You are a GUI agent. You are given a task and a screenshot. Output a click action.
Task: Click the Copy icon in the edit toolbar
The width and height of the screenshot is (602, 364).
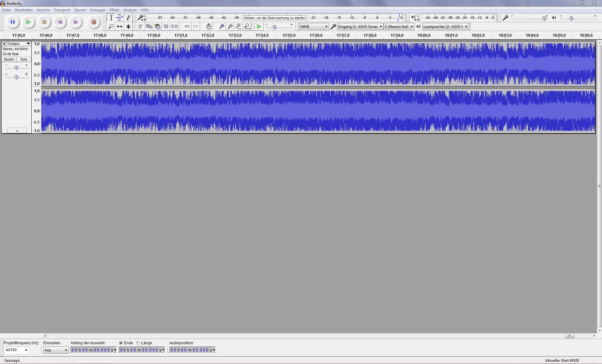pyautogui.click(x=149, y=27)
